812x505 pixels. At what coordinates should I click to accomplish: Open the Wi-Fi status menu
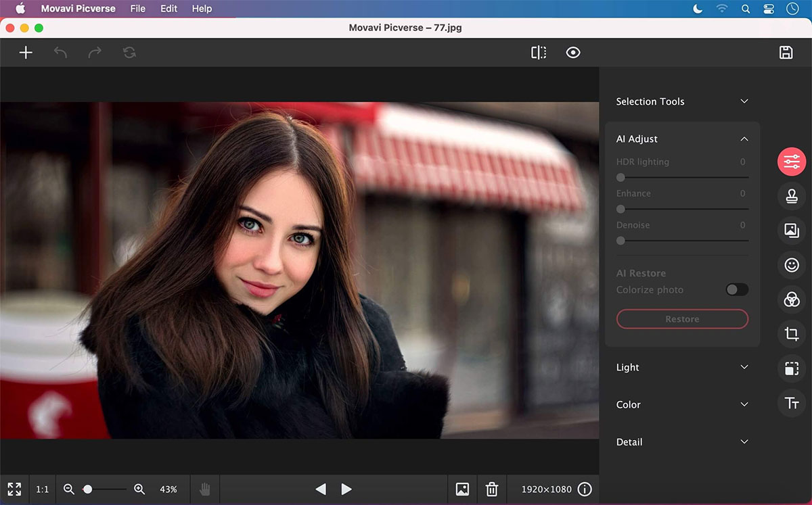tap(722, 9)
